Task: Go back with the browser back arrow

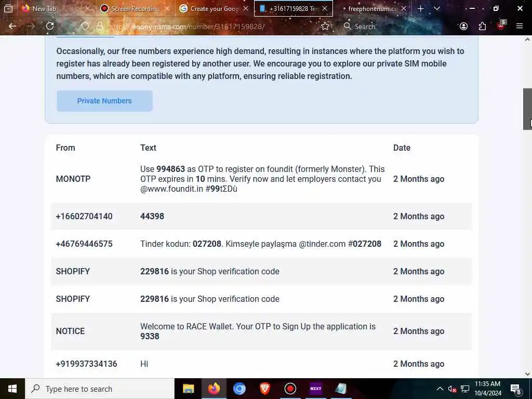Action: click(x=12, y=26)
